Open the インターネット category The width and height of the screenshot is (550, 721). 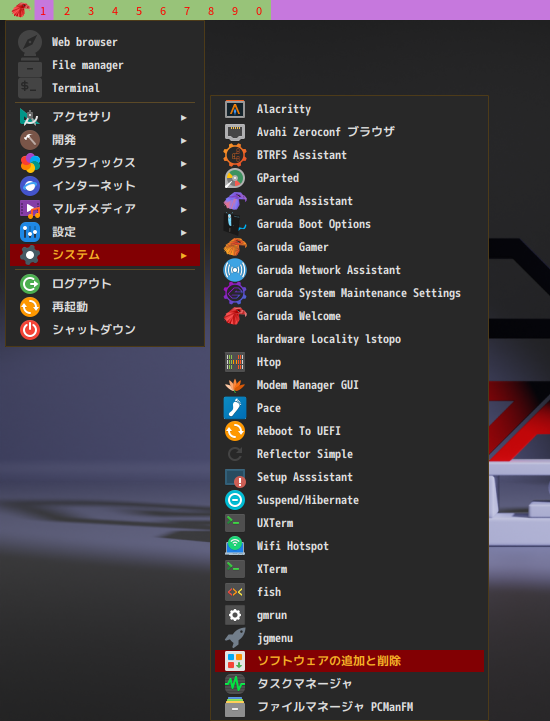point(105,186)
